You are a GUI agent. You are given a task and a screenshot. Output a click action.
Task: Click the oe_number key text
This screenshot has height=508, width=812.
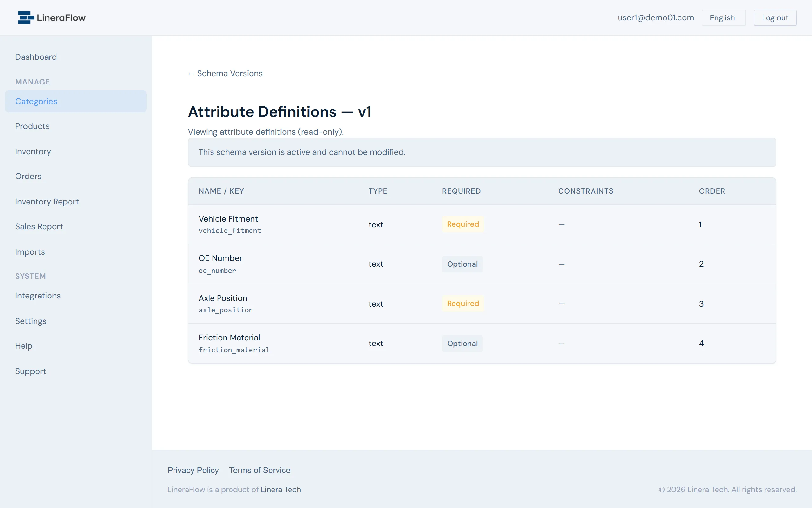[217, 271]
